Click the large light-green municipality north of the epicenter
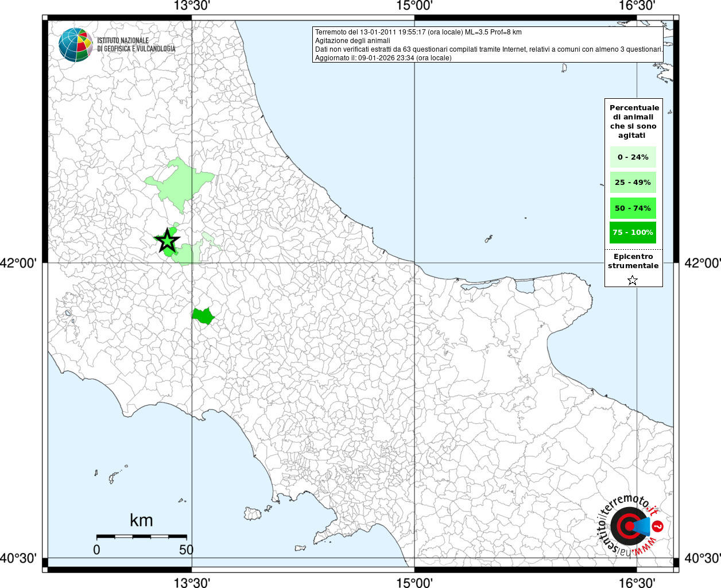Viewport: 721px width, 588px height. coord(180,185)
